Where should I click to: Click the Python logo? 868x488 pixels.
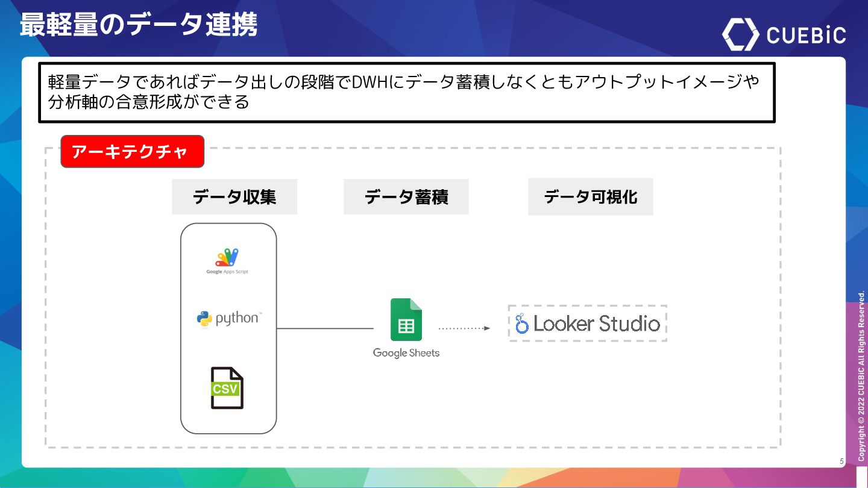click(x=229, y=319)
